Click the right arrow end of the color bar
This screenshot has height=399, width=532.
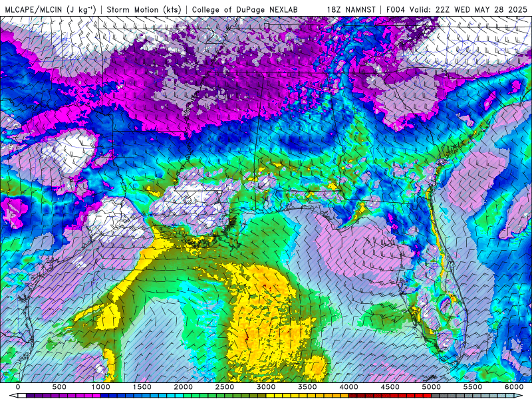coord(518,396)
